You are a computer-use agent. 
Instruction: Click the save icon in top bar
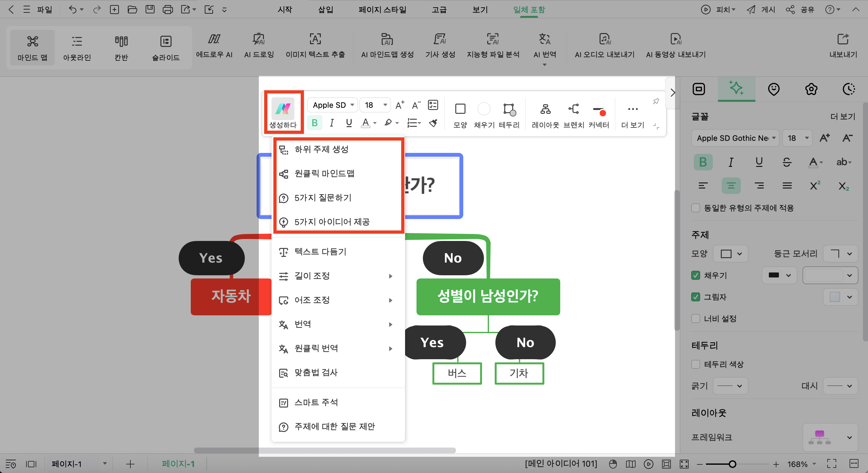[x=150, y=10]
